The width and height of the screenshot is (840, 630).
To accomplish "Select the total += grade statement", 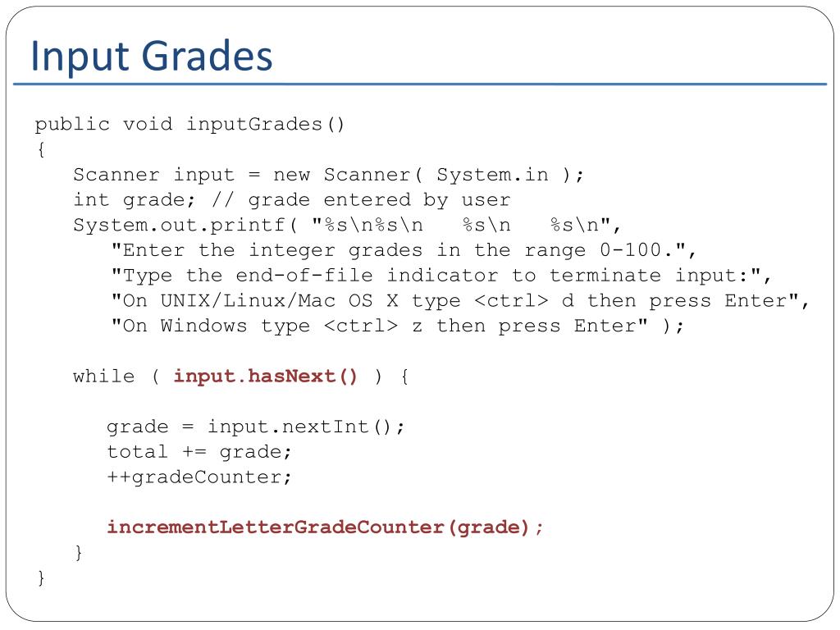I will coord(199,452).
